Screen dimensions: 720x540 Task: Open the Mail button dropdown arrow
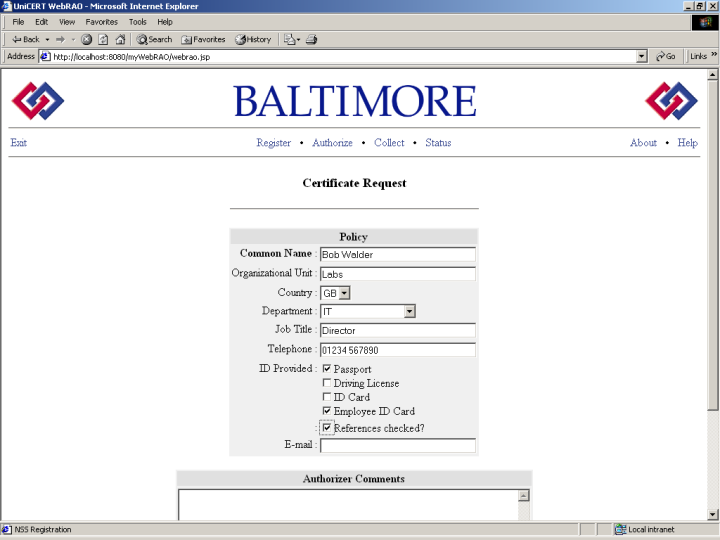tap(298, 39)
